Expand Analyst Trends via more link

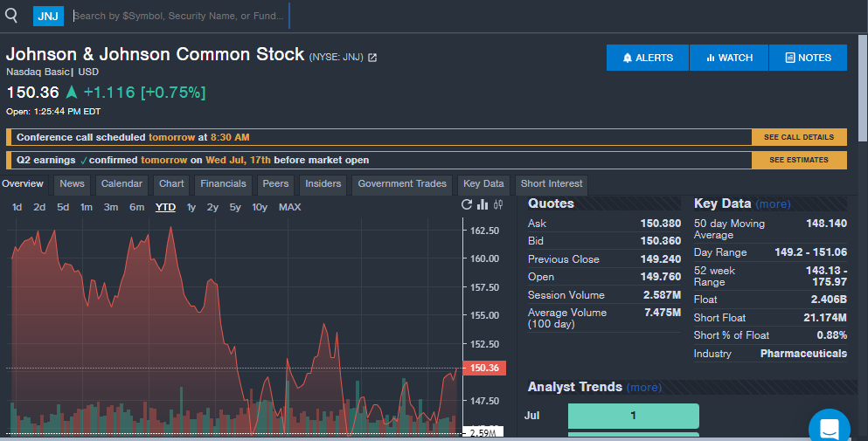pos(644,388)
